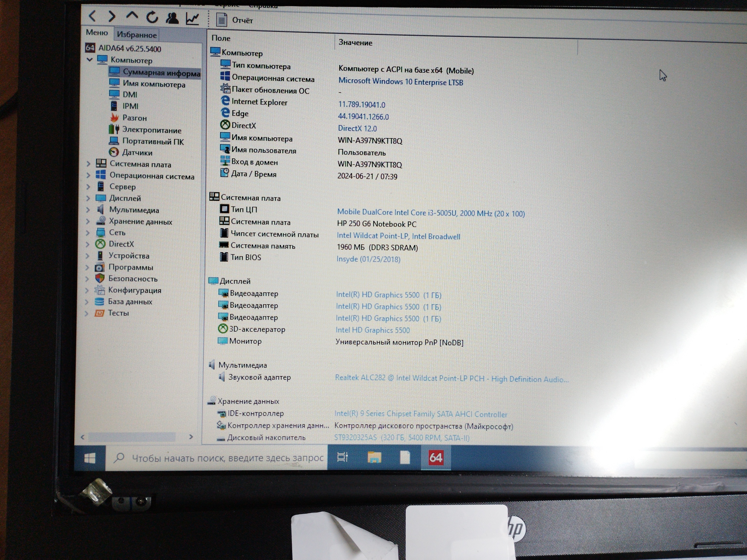
Task: Open the user icon in the toolbar
Action: [x=172, y=18]
